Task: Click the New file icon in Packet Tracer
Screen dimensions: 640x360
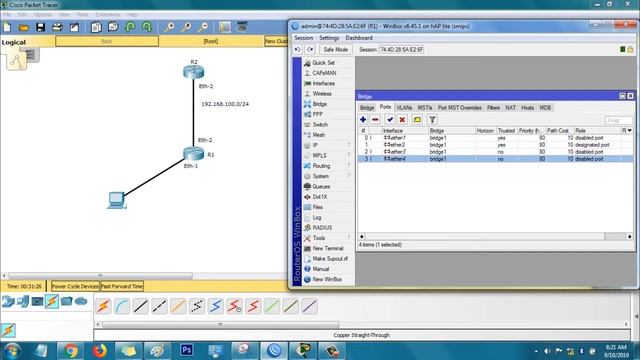Action: (x=7, y=27)
